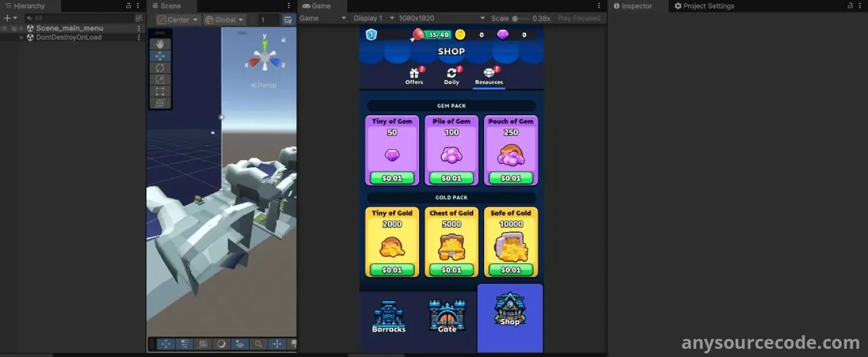Viewport: 868px width, 357px height.
Task: Switch to the Inspector tab
Action: coord(632,6)
